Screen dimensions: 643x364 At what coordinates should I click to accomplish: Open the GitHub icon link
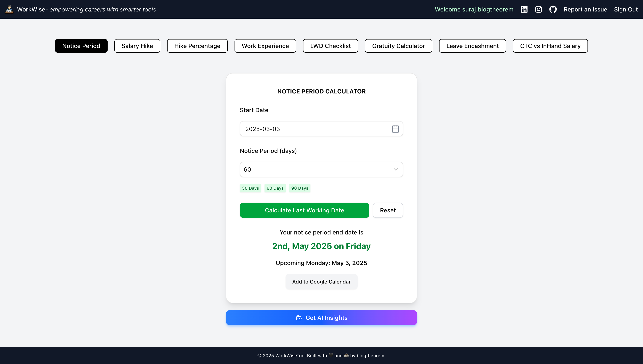tap(553, 10)
